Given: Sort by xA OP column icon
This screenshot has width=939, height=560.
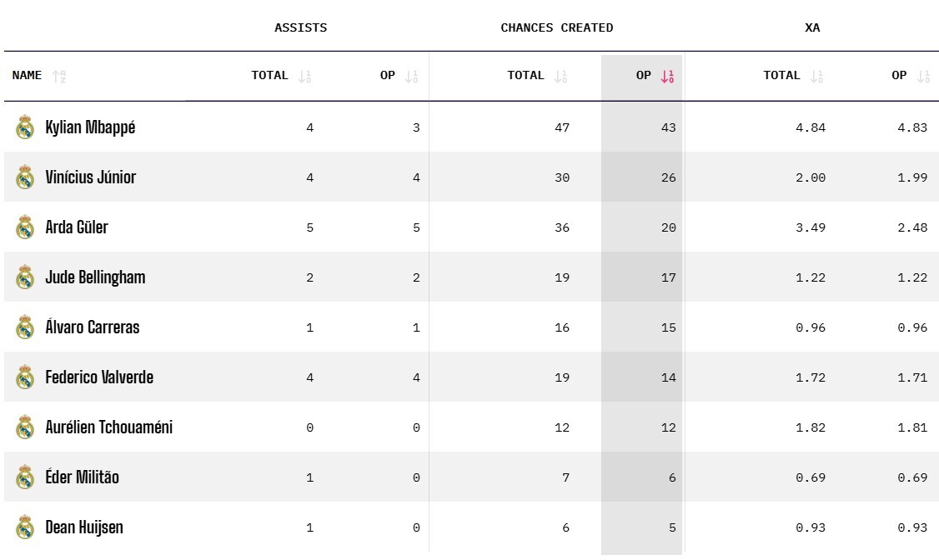Looking at the screenshot, I should [x=922, y=76].
